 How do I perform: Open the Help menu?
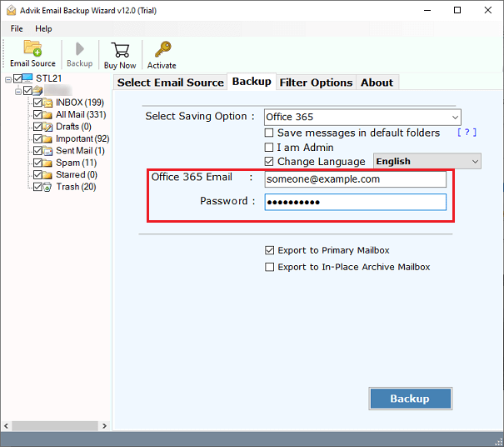point(43,28)
